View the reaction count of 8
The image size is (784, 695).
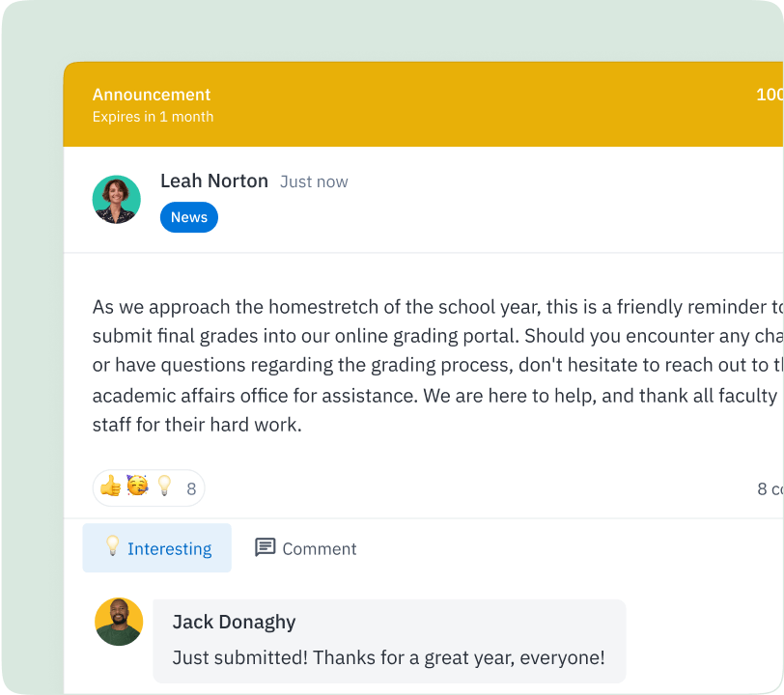[191, 488]
